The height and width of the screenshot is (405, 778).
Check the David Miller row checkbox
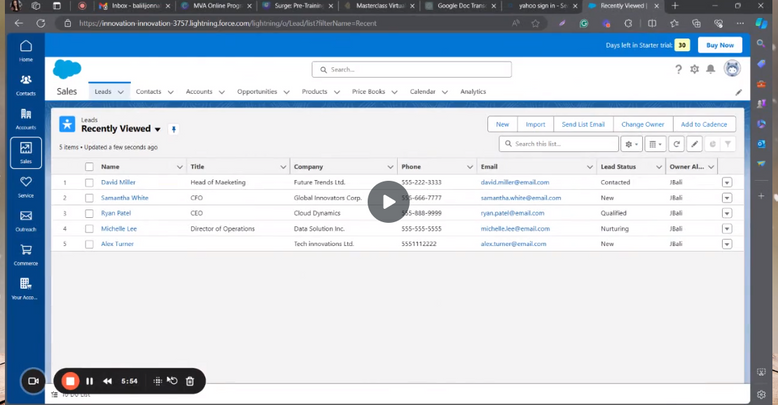[89, 183]
